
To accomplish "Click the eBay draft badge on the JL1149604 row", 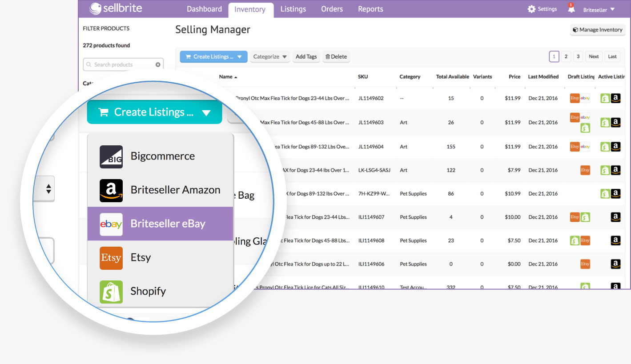I will click(x=585, y=146).
